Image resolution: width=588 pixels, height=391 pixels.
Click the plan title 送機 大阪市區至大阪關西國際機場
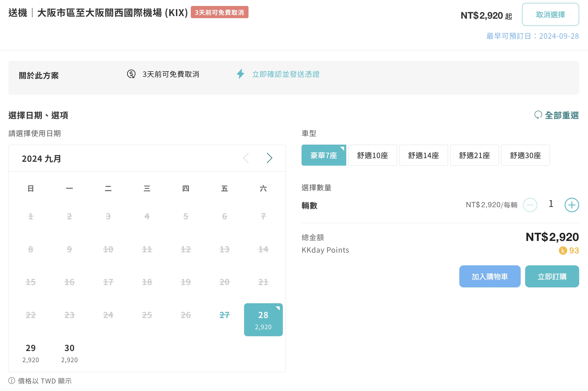[98, 12]
